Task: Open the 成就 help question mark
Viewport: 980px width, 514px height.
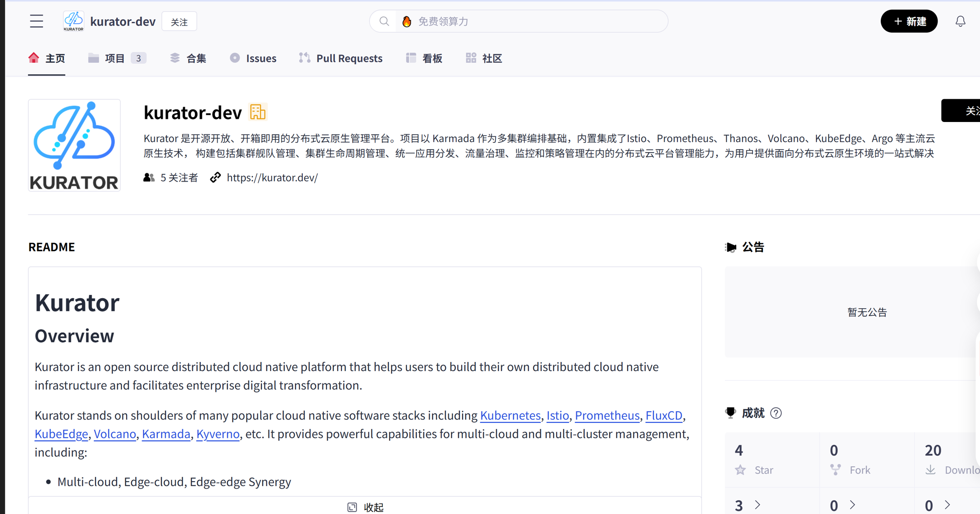Action: click(776, 413)
